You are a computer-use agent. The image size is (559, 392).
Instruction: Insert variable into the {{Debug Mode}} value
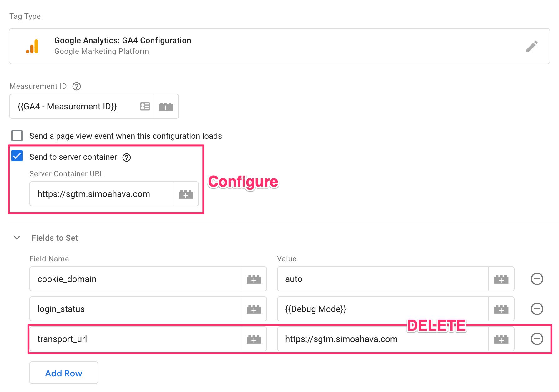pos(501,309)
